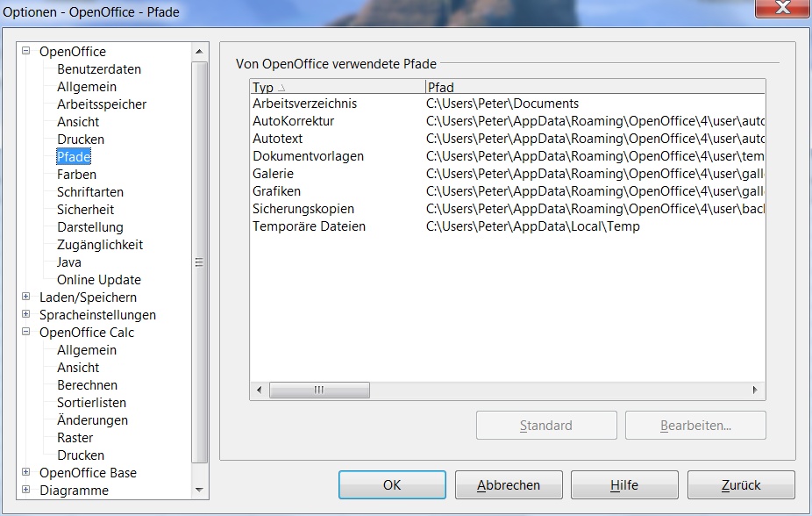Open help with the Hilfe button
Screen dimensions: 812x516
point(624,485)
